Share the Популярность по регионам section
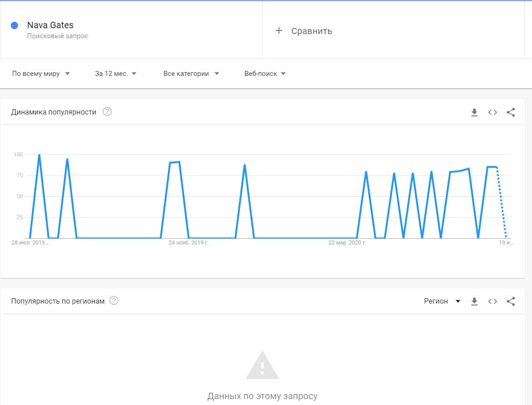This screenshot has width=532, height=405. tap(511, 301)
